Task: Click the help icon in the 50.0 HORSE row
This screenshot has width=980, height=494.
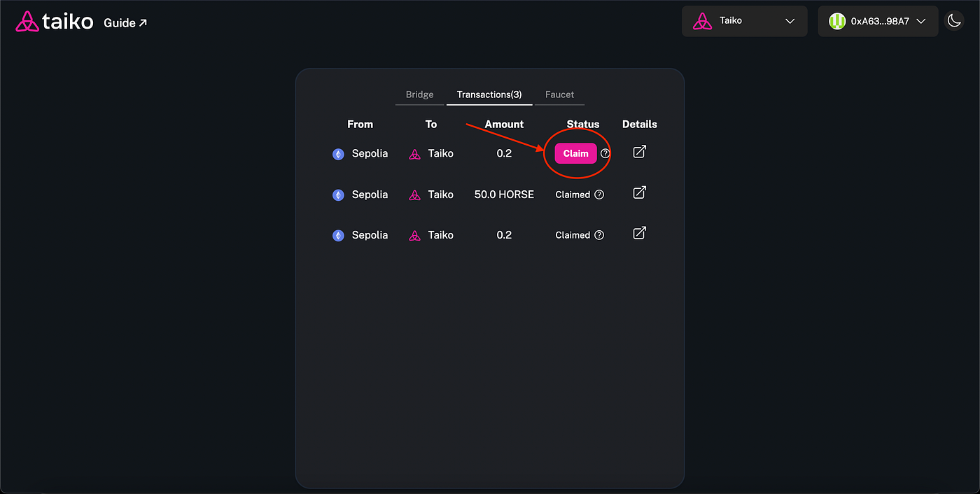Action: coord(599,195)
